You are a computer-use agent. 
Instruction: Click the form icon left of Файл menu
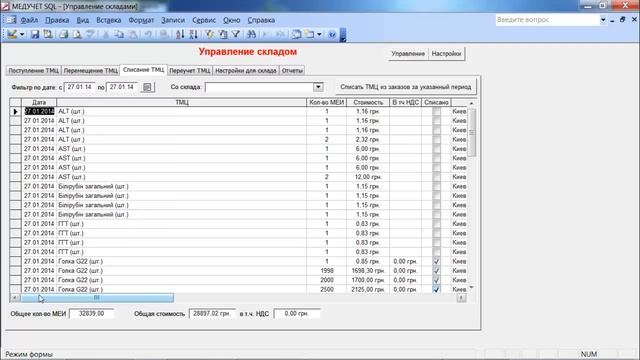coord(11,20)
